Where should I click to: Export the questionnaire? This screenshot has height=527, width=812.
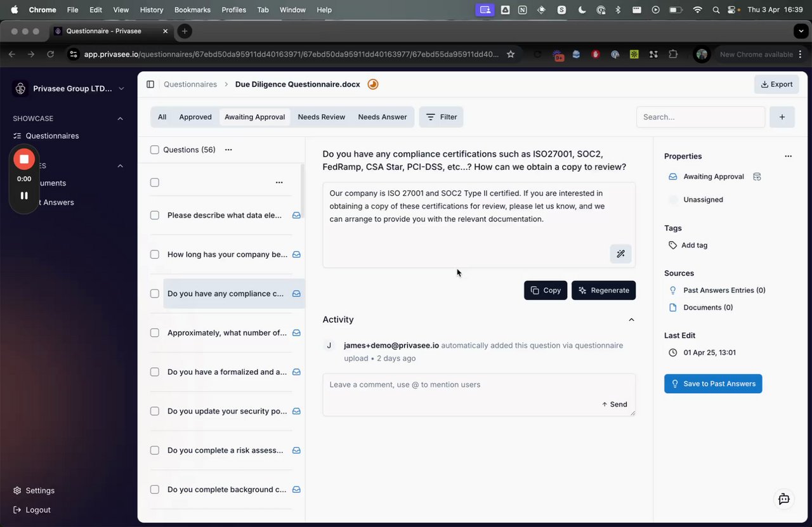[776, 84]
